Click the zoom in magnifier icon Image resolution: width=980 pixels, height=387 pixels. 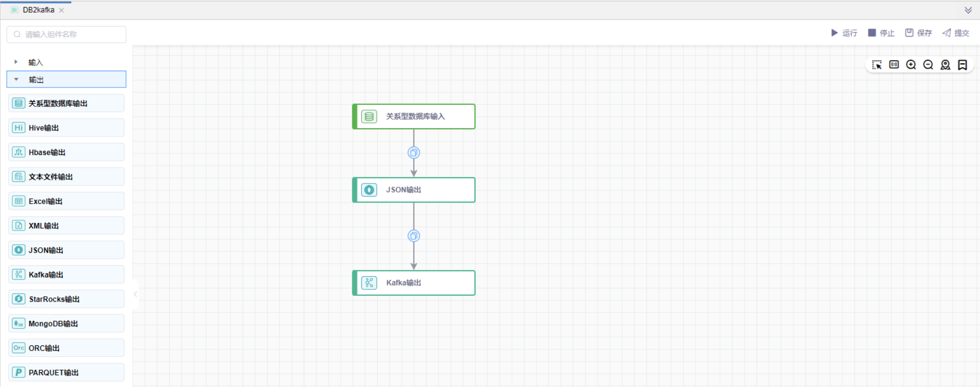(911, 65)
